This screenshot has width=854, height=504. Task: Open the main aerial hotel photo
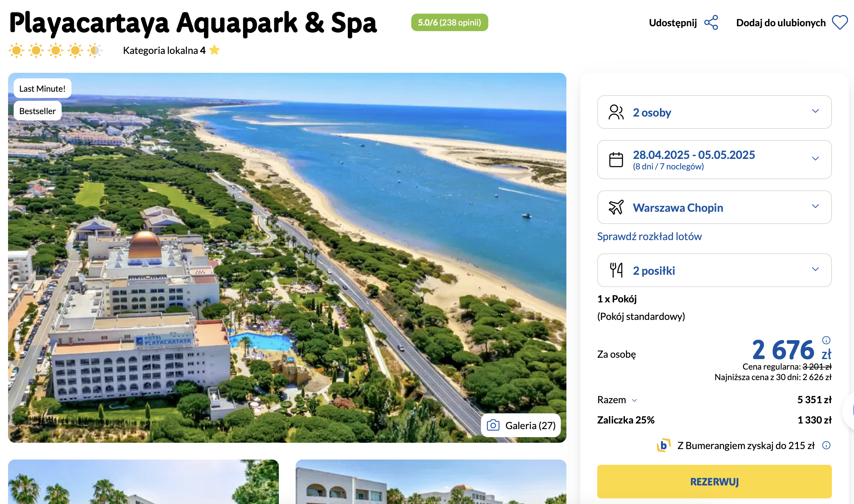[287, 258]
